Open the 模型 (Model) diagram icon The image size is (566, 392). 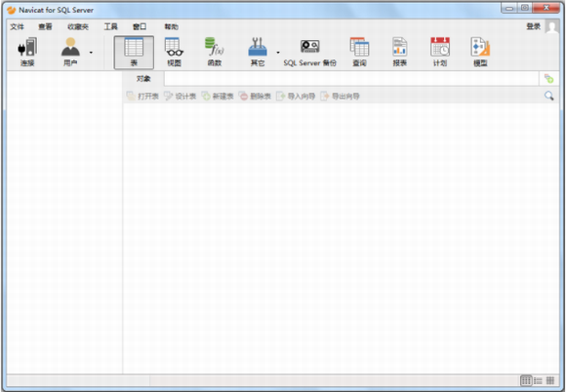pyautogui.click(x=480, y=47)
